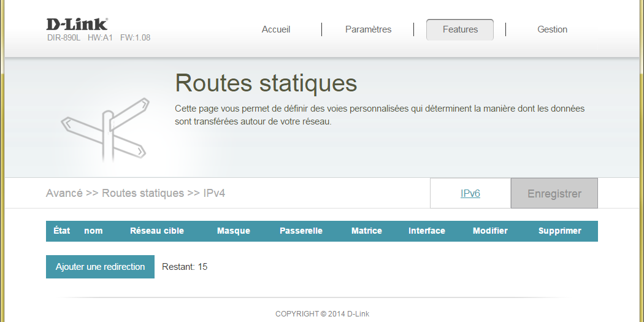
Task: Click the D-Link logo
Action: pos(77,25)
